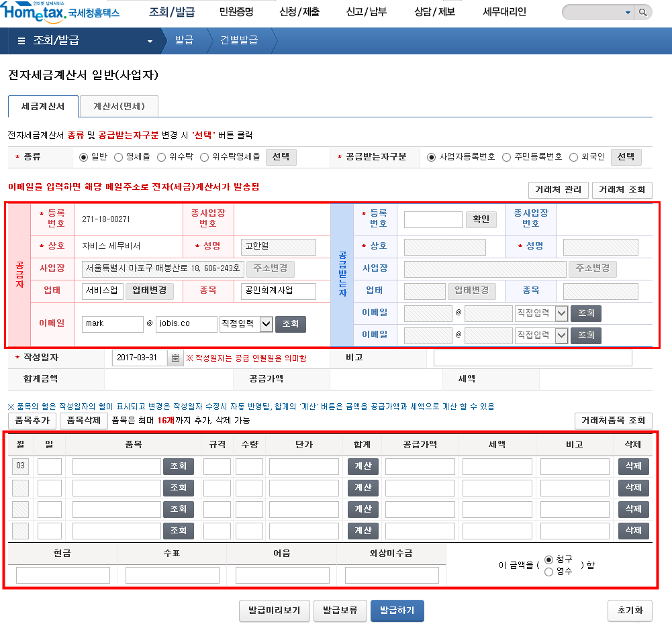Image resolution: width=672 pixels, height=630 pixels.
Task: Click 선택 button next to 종류 options
Action: tap(281, 157)
